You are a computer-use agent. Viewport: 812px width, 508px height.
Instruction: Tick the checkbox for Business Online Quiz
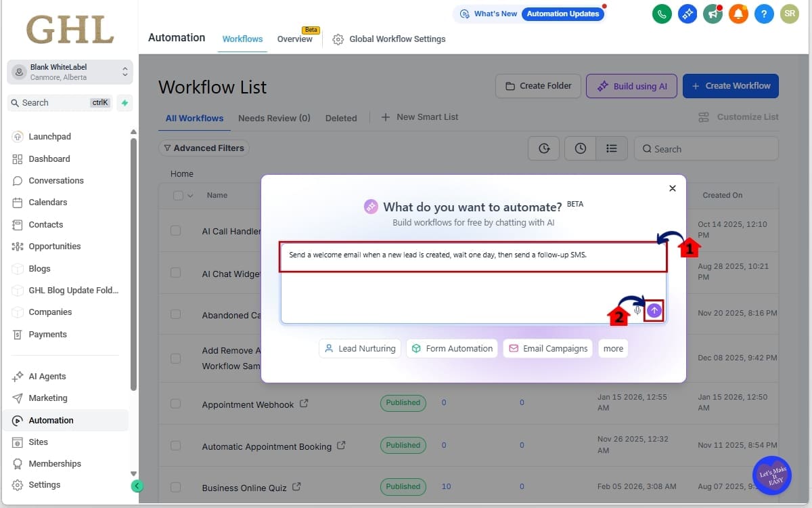[176, 487]
